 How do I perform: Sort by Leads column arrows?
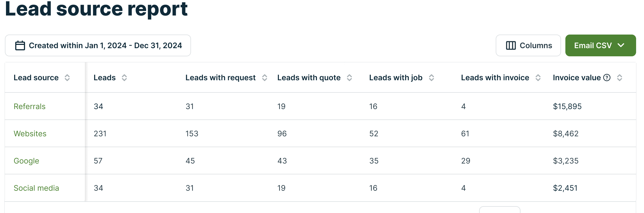point(124,78)
